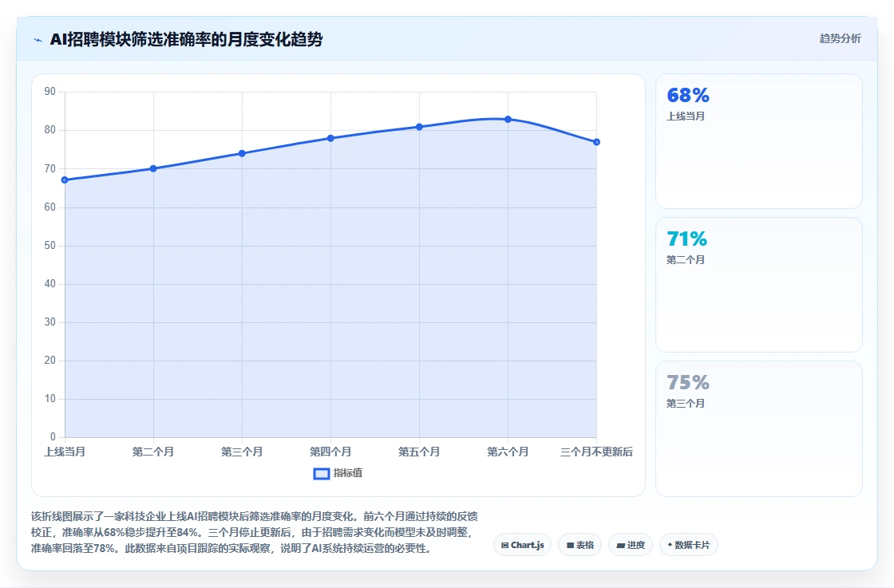
Task: Click the 上线当月 x-axis label
Action: (x=65, y=452)
